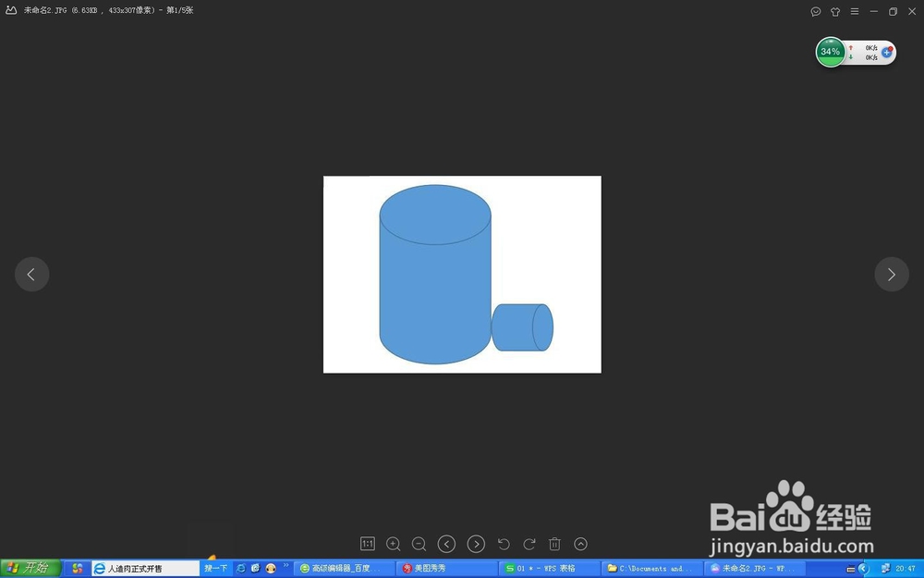The height and width of the screenshot is (578, 924).
Task: Delete the current picture with trash icon
Action: (554, 544)
